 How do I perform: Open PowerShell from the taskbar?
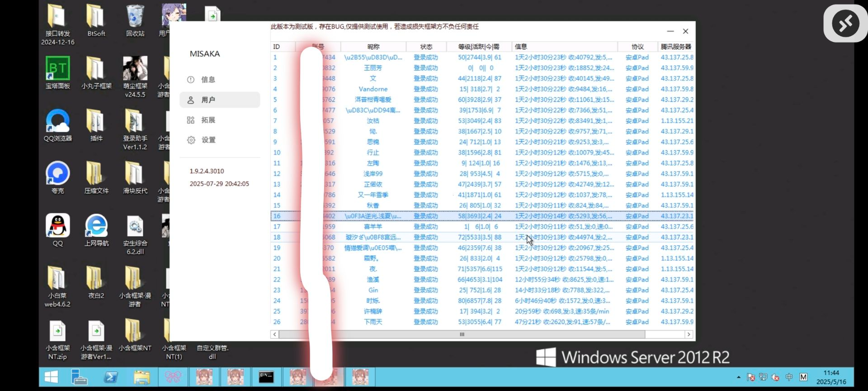point(110,377)
